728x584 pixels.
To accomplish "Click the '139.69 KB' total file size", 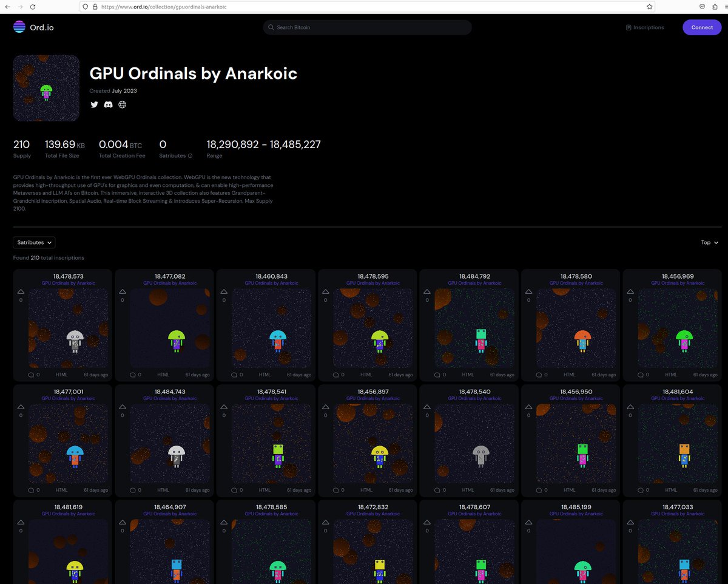I will tap(65, 144).
